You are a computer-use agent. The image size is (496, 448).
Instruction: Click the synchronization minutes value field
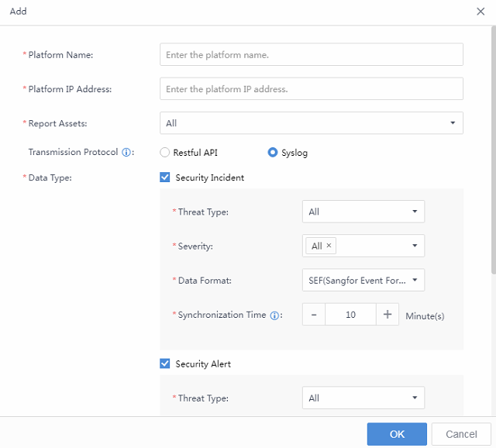point(350,315)
